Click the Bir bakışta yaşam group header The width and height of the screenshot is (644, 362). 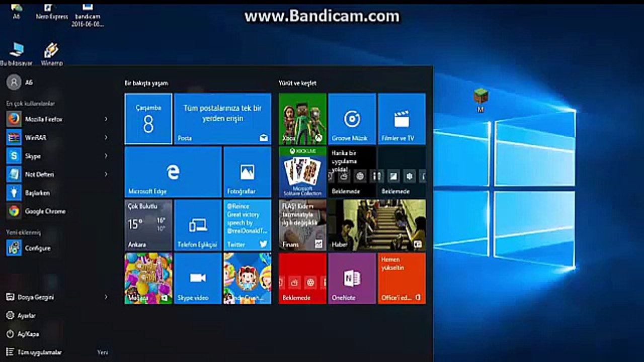(x=146, y=83)
